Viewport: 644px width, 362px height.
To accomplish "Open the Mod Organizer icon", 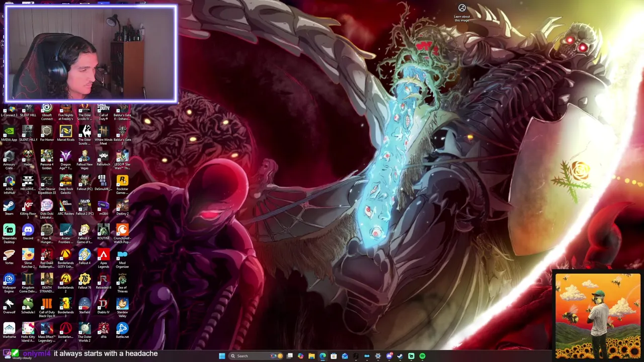I will click(x=122, y=259).
